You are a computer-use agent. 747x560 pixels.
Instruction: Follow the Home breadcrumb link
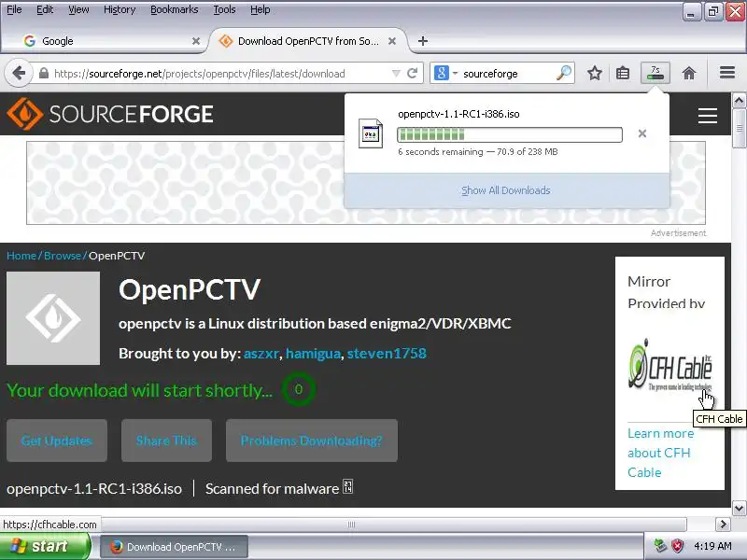click(21, 256)
